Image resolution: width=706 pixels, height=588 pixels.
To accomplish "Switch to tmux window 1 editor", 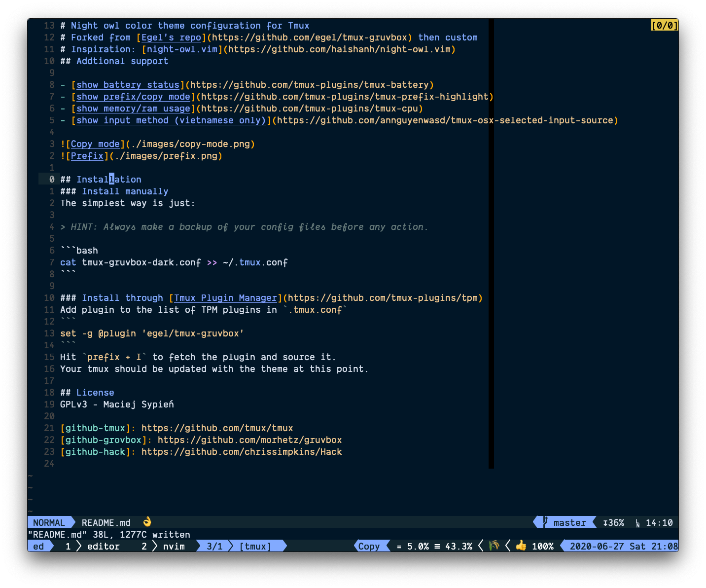I will point(92,546).
